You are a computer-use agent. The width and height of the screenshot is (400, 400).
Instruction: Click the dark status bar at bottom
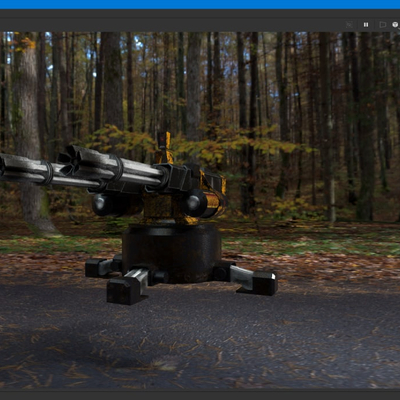tap(200, 394)
